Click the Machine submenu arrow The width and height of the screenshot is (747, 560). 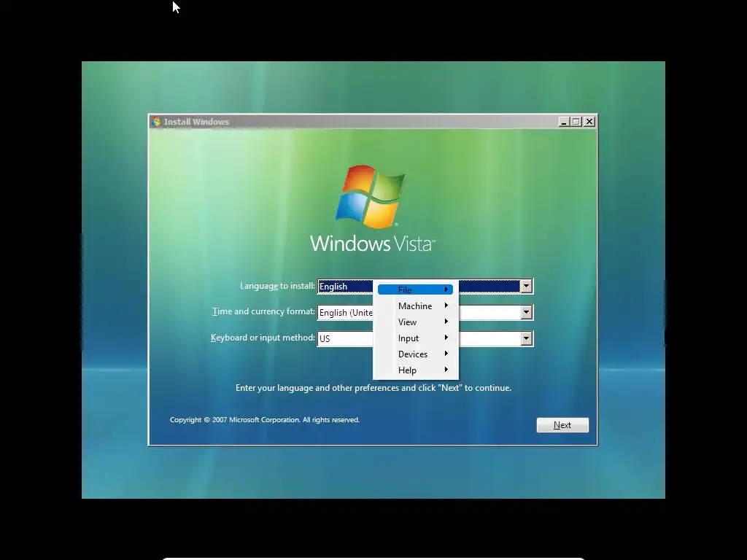click(446, 306)
